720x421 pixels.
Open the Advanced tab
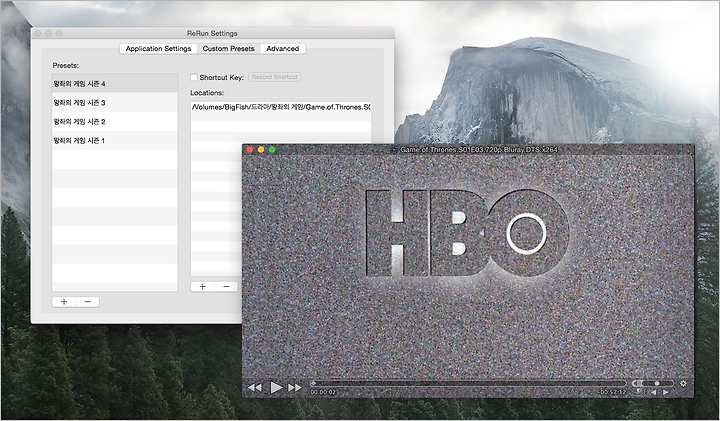click(x=282, y=49)
